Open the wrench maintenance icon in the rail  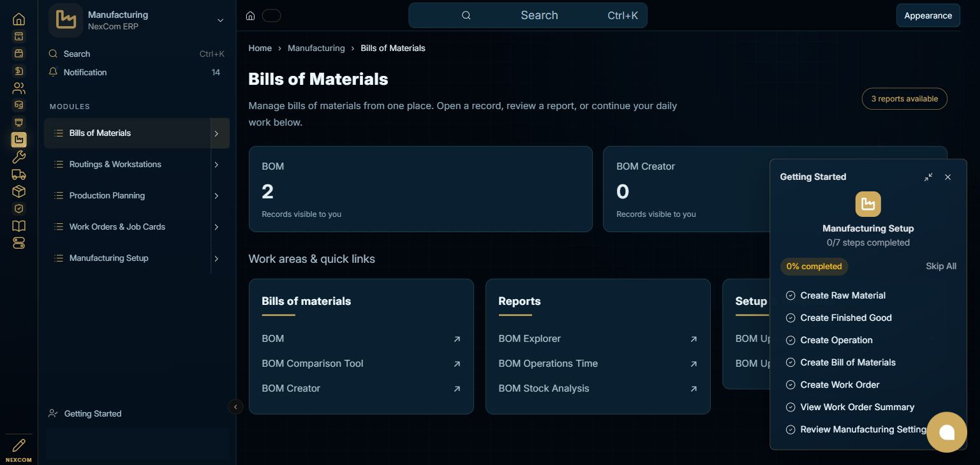[19, 157]
